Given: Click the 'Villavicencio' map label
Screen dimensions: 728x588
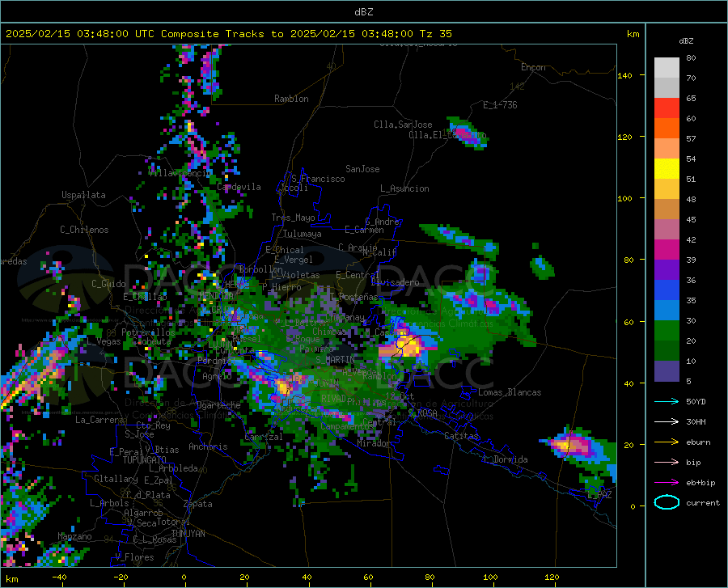Looking at the screenshot, I should [x=180, y=173].
